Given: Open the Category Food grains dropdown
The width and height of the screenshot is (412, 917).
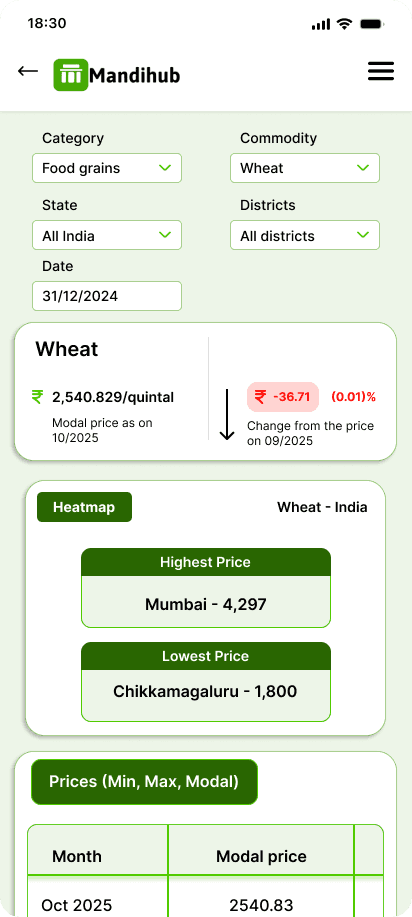Looking at the screenshot, I should (107, 168).
